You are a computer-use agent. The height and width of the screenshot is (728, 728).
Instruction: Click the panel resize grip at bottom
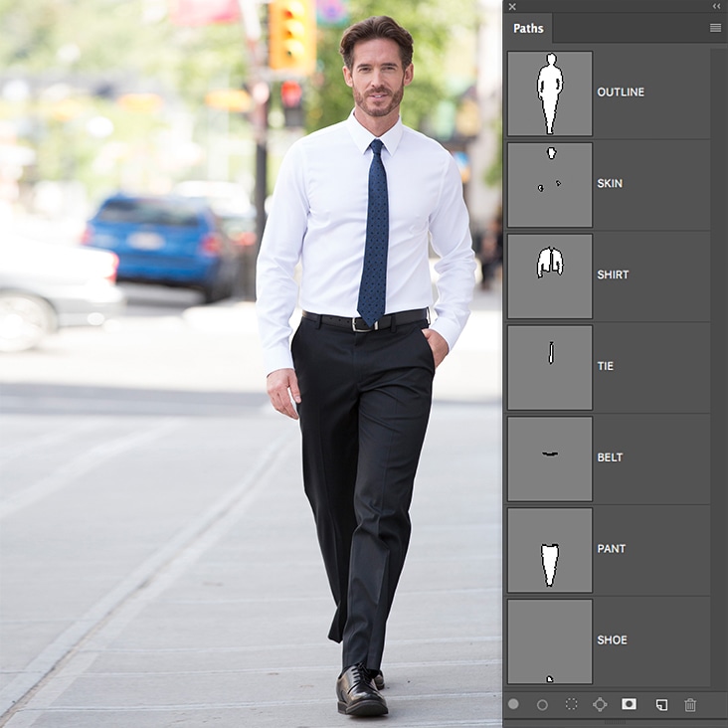[x=615, y=722]
